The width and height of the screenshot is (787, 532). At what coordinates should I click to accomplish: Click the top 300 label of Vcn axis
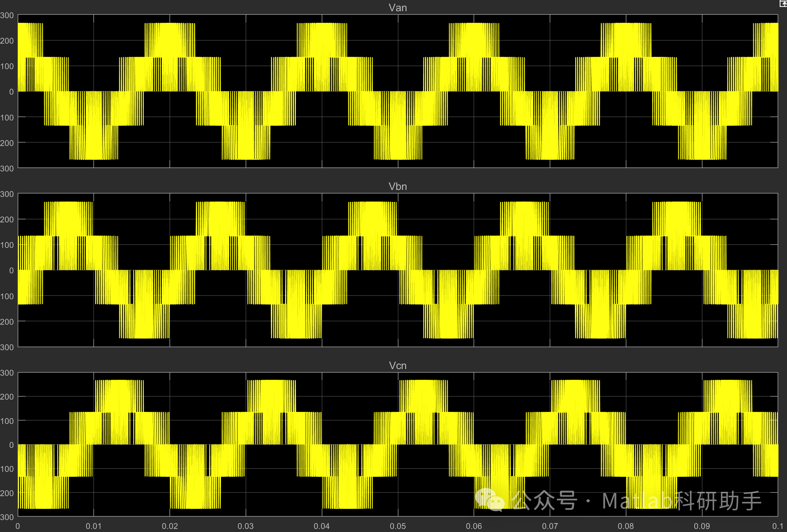coord(7,373)
